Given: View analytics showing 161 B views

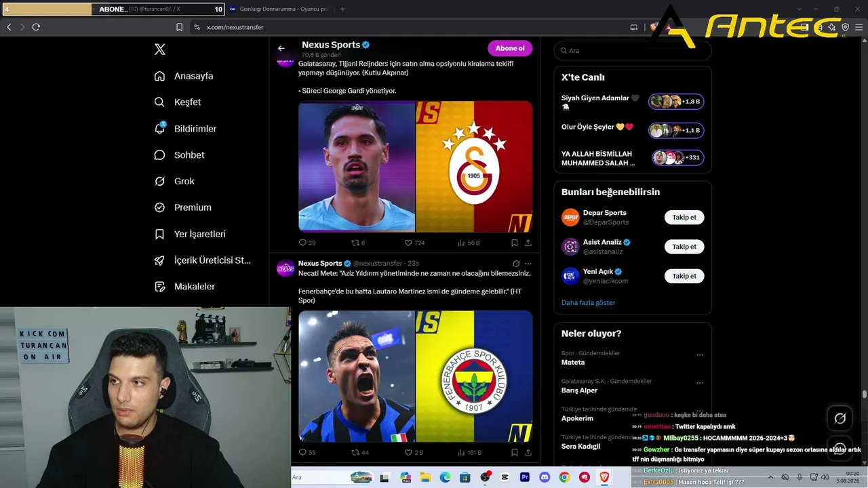Looking at the screenshot, I should (469, 452).
